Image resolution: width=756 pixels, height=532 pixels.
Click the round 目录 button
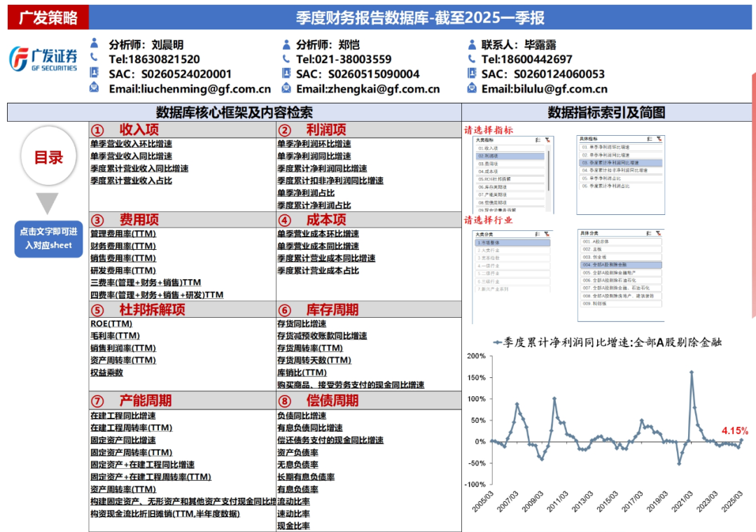point(48,157)
